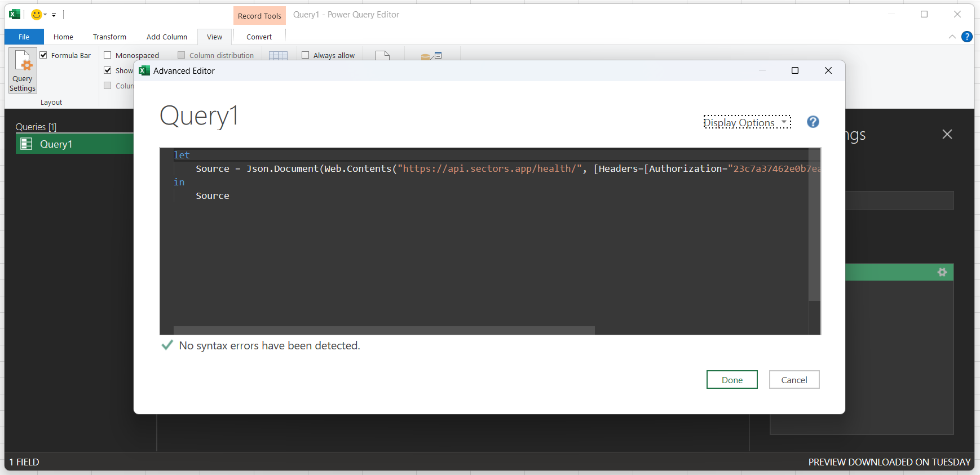Click the smiley feedback icon
This screenshot has height=475, width=980.
36,15
